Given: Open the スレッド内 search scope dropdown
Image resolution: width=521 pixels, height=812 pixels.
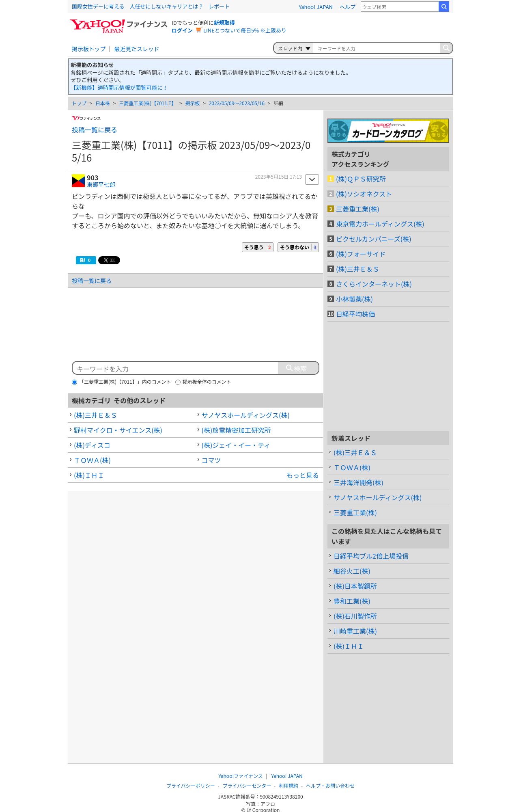Looking at the screenshot, I should (x=294, y=48).
